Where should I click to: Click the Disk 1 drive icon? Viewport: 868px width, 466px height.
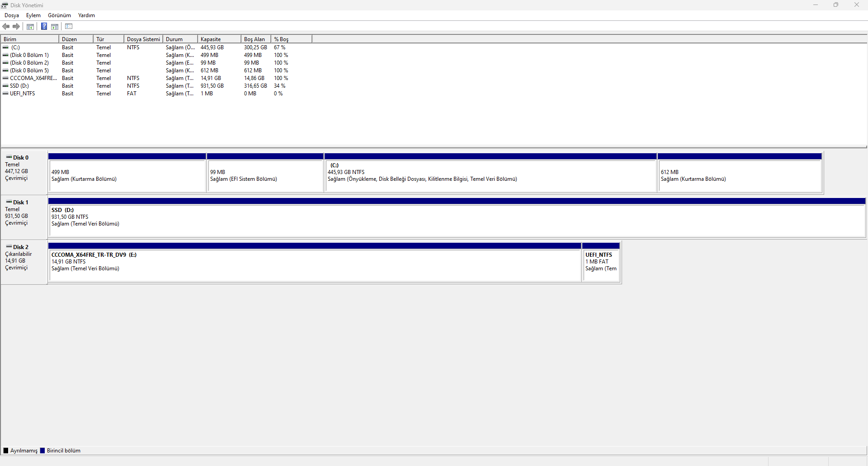tap(9, 202)
